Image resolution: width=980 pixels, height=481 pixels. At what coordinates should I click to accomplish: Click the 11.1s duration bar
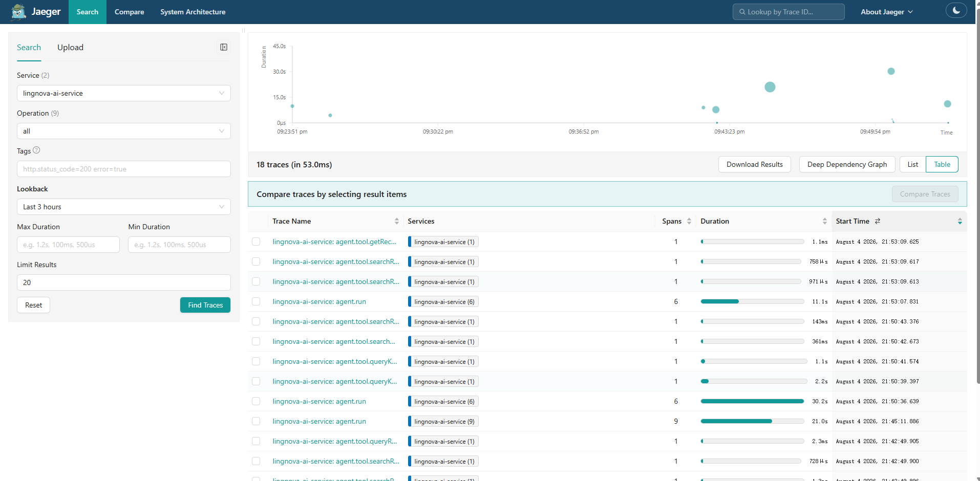(x=752, y=301)
